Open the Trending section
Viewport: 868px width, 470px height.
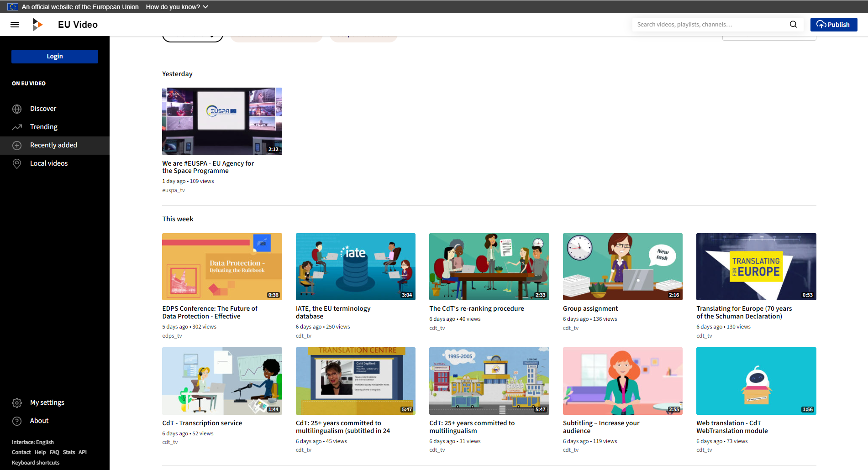[x=43, y=127]
